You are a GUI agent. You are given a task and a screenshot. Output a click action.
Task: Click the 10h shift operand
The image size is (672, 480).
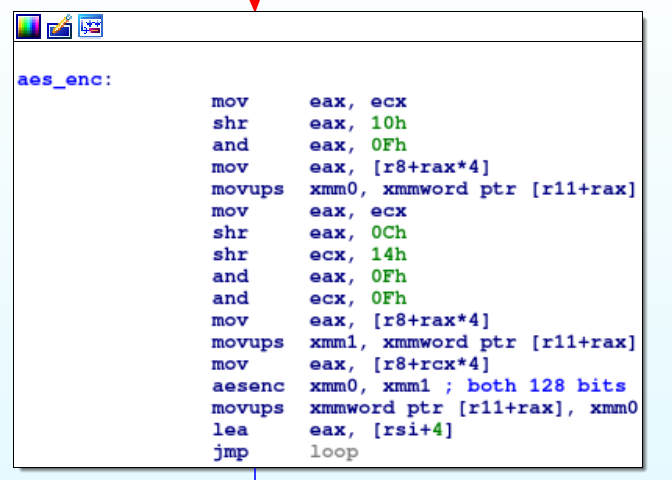pos(388,123)
